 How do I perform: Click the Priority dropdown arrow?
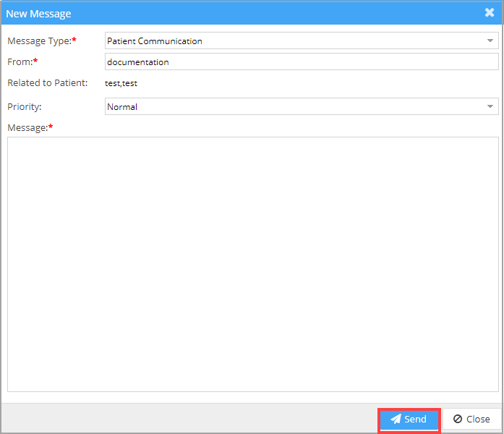tap(490, 106)
